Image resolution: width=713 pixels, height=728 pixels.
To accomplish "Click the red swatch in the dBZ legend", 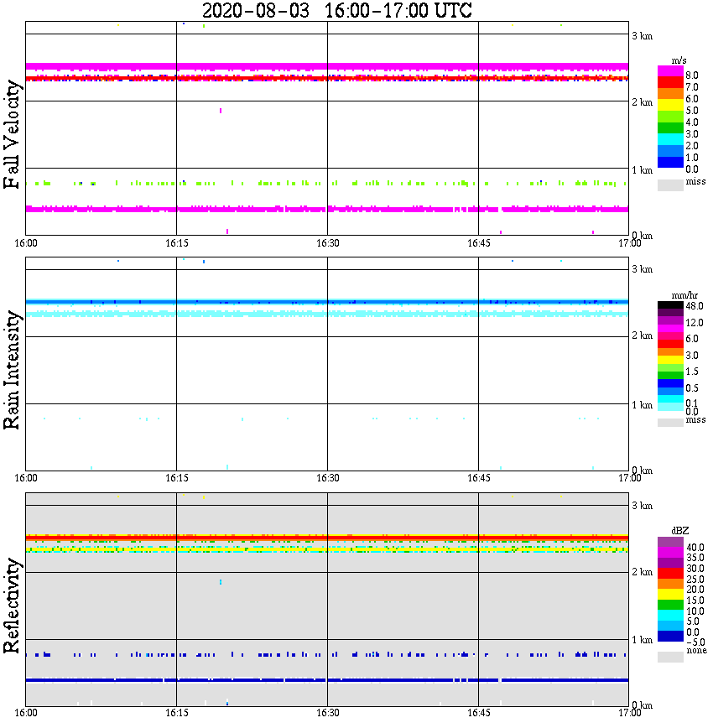I will coord(670,573).
